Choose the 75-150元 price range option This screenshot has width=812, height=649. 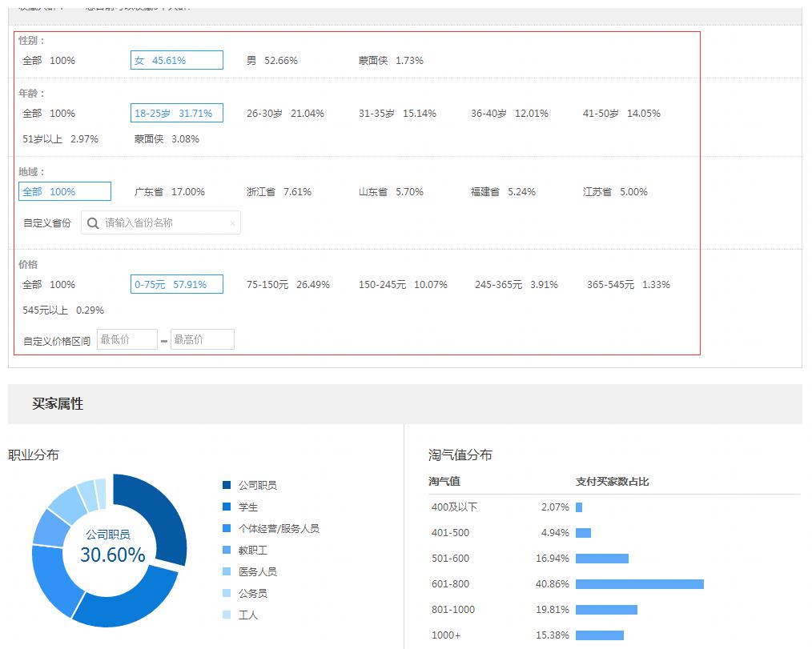click(x=287, y=285)
